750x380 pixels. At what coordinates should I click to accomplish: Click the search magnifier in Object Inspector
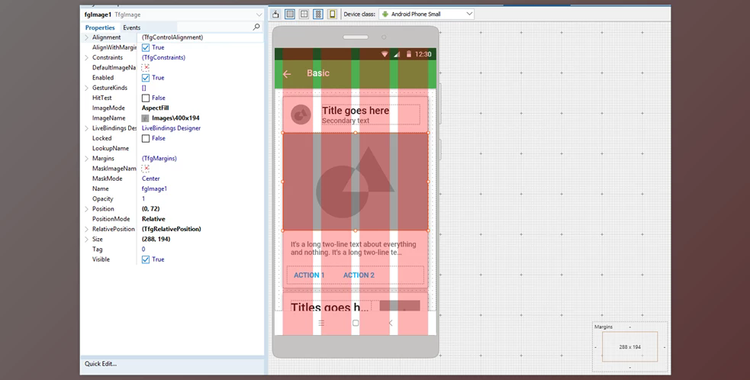pos(256,27)
